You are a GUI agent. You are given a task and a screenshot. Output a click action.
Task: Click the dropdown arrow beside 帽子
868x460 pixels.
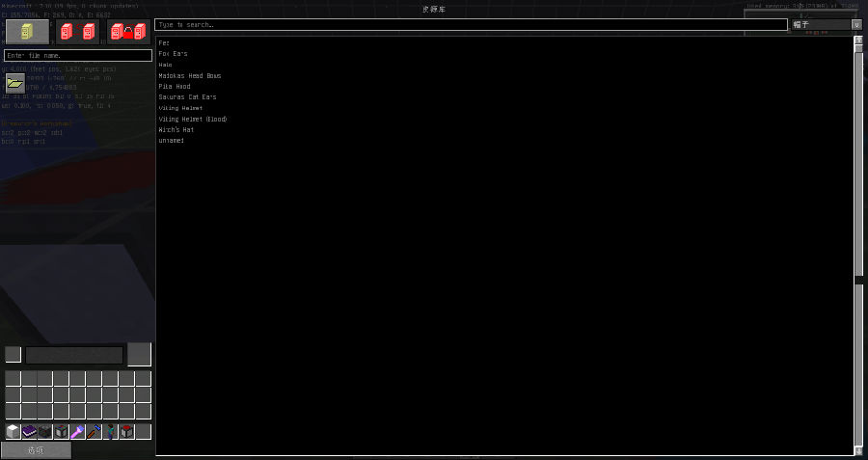(x=856, y=25)
